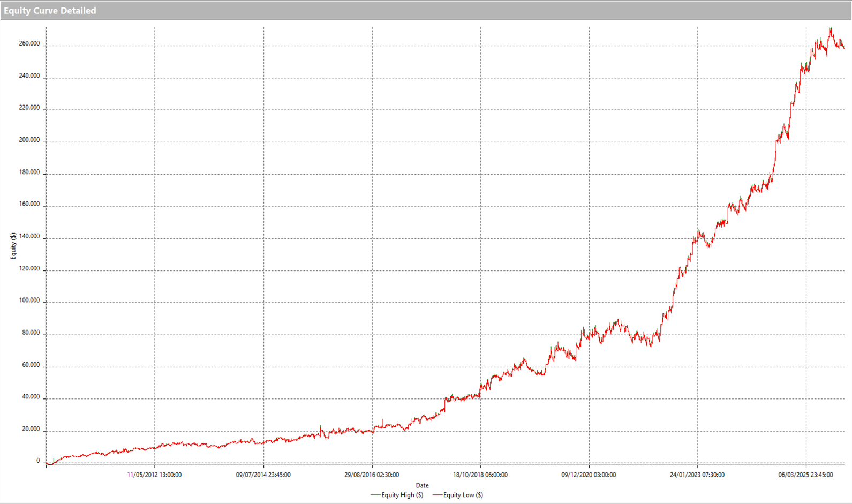Click the Equity Curve Detailed title bar
This screenshot has width=852, height=504.
pos(50,11)
